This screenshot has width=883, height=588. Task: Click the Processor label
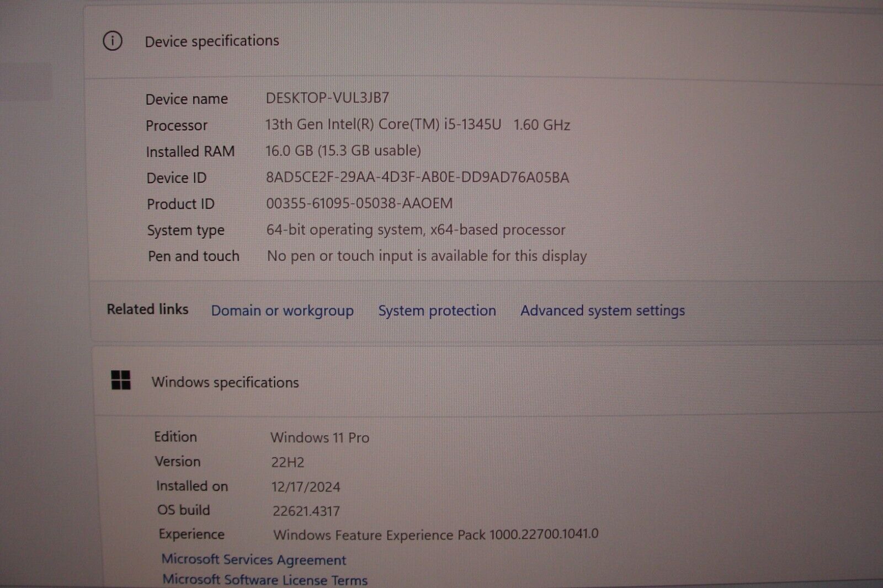(x=177, y=126)
